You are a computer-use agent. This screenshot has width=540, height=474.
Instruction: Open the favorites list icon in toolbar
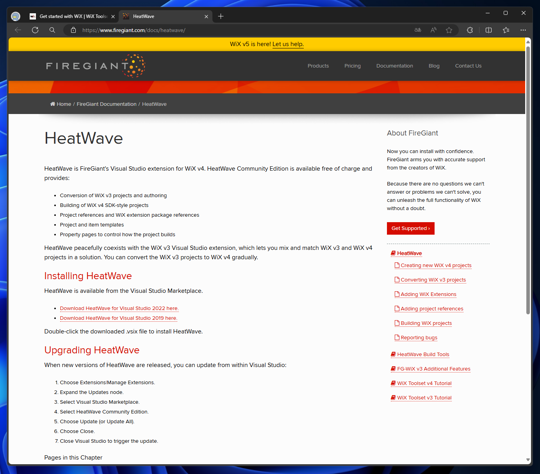tap(506, 30)
